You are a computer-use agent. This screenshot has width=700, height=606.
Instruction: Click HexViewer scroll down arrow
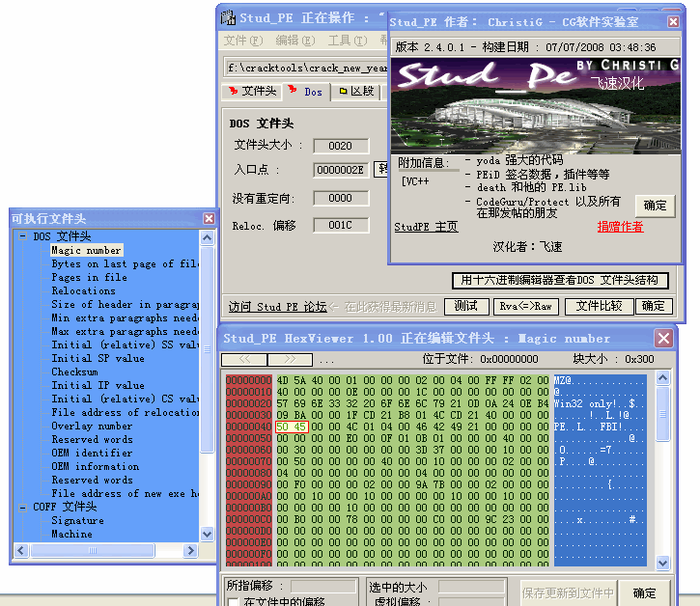663,563
